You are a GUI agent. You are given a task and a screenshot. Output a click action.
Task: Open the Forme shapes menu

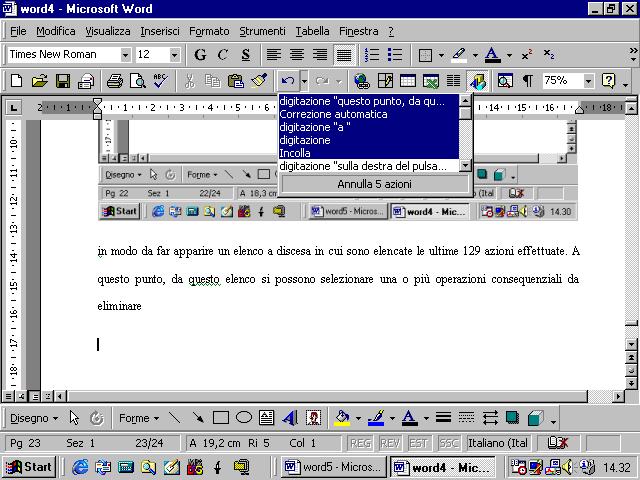tap(139, 418)
